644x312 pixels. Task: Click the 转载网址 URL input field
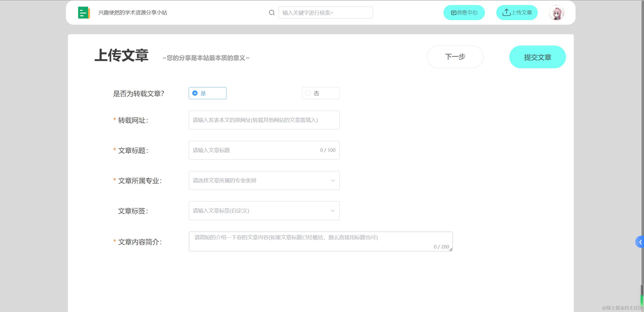(264, 120)
